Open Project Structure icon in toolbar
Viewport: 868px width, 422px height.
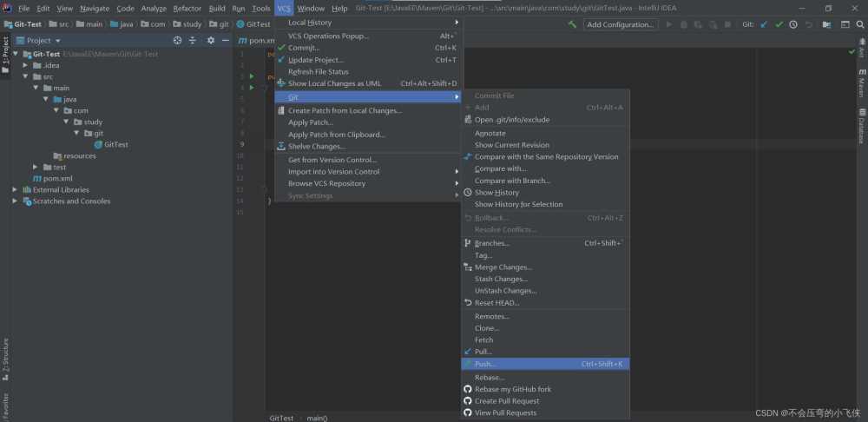pos(826,24)
